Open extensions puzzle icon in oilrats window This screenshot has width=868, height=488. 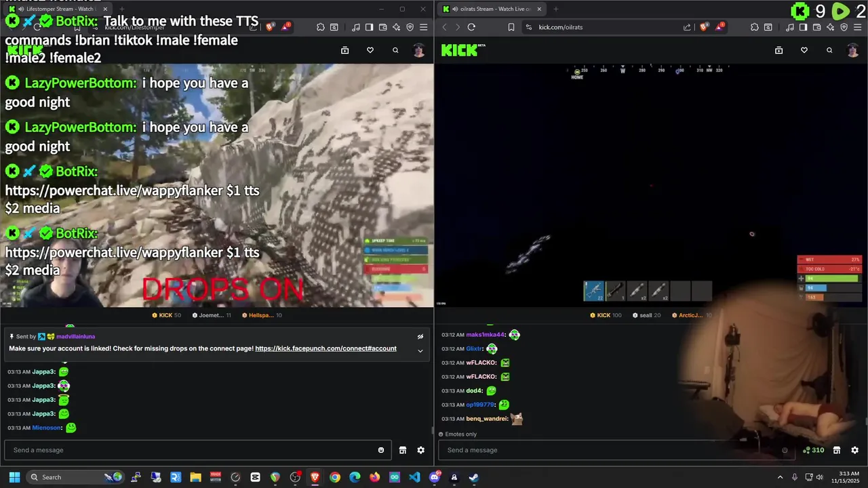point(755,27)
